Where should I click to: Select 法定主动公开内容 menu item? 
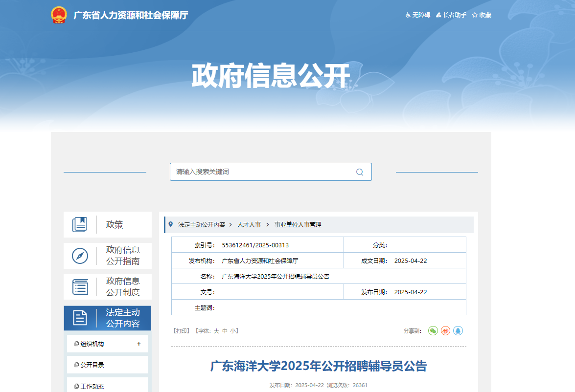[108, 318]
